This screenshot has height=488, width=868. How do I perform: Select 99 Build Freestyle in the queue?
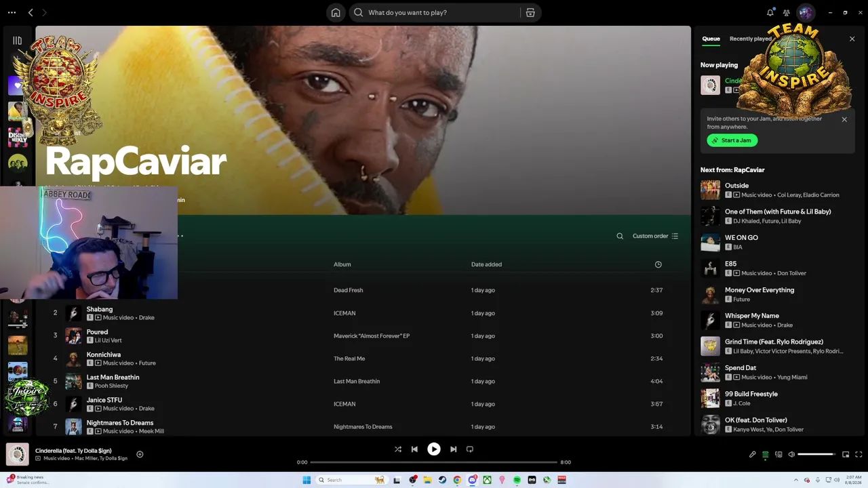click(x=776, y=399)
